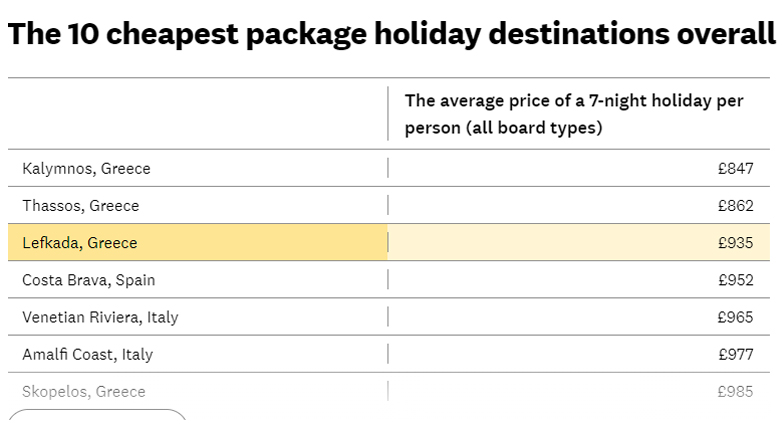The height and width of the screenshot is (440, 782).
Task: Click the £965 price value
Action: click(735, 317)
